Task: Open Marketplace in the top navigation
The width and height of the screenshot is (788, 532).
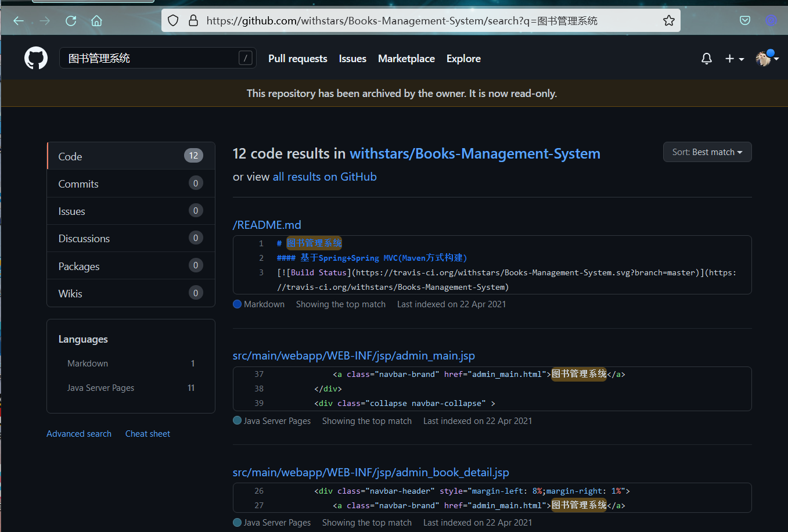Action: (x=406, y=59)
